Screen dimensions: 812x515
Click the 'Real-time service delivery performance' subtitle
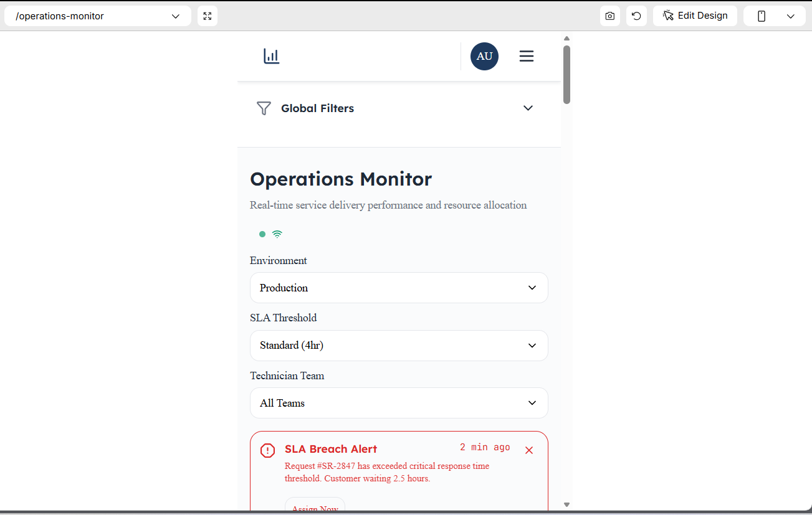388,205
